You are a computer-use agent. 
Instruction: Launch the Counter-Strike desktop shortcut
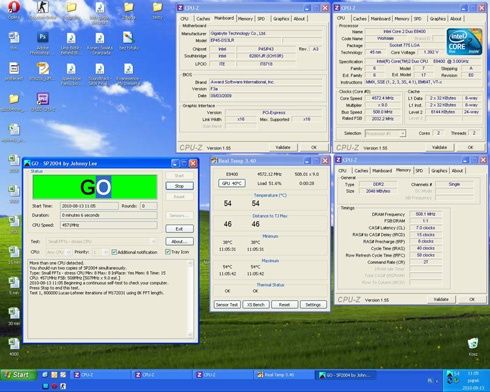click(x=43, y=7)
